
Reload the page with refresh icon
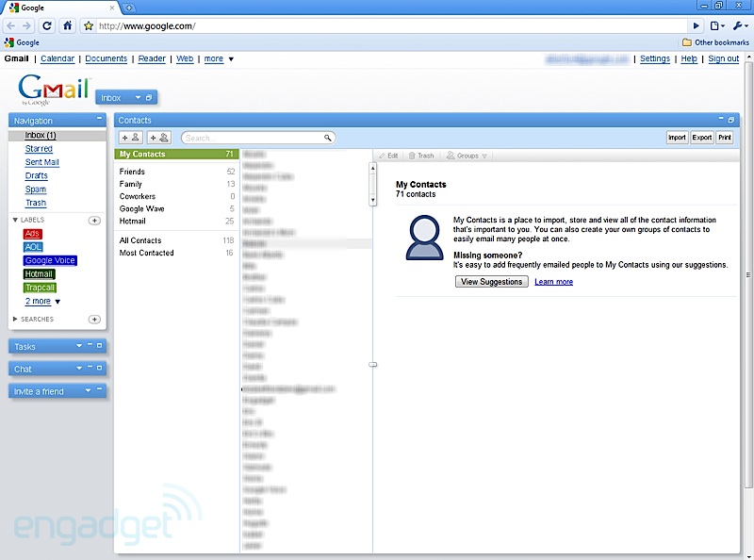pos(46,26)
